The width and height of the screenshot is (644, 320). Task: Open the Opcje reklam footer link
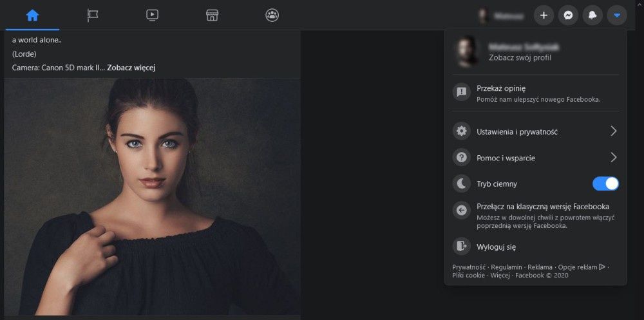578,267
